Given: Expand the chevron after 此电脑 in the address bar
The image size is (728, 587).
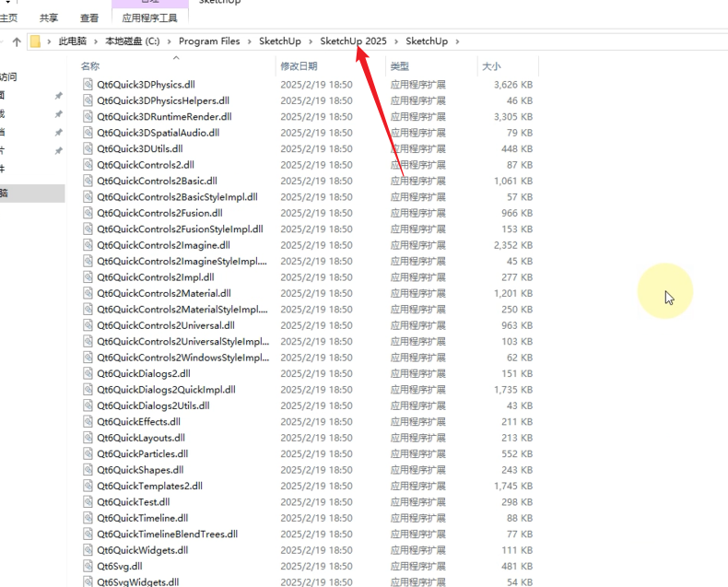Looking at the screenshot, I should (x=96, y=41).
